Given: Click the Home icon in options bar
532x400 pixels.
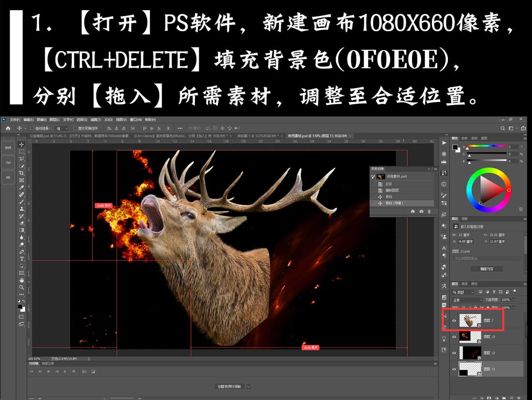Looking at the screenshot, I should [x=8, y=128].
